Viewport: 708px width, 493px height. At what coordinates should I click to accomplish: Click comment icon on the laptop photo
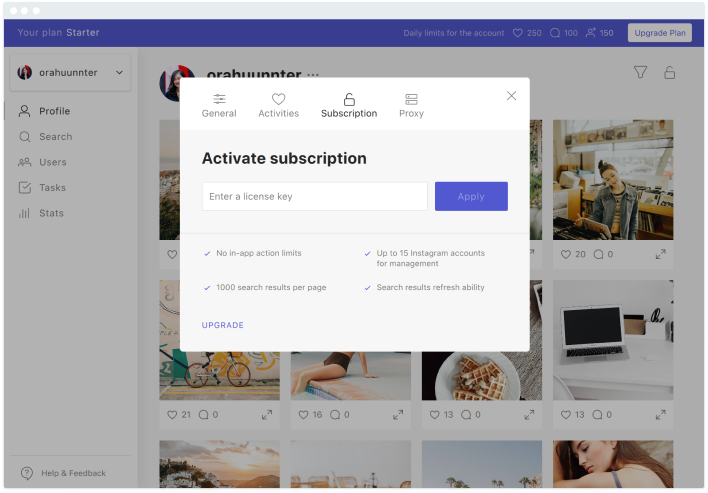(597, 415)
